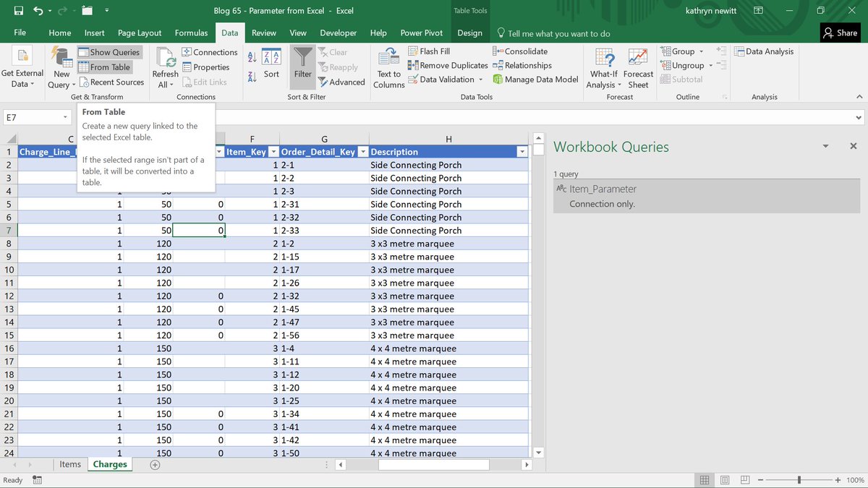The image size is (868, 488).
Task: Launch the Forecast Sheet tool
Action: point(637,66)
